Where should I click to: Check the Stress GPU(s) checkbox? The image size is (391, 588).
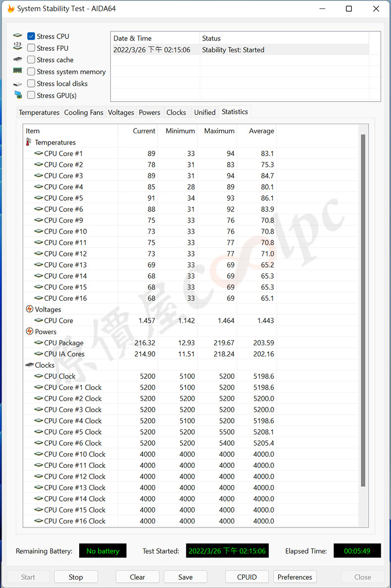point(31,95)
